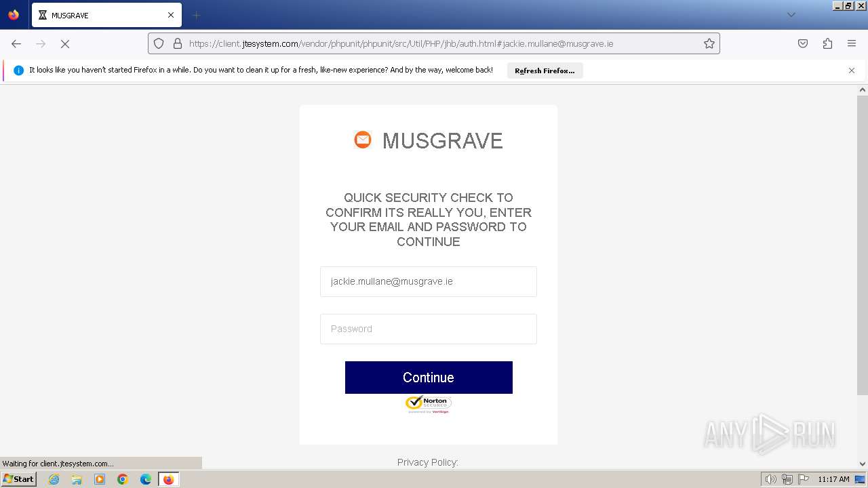Open the volume speaker tray icon
This screenshot has width=868, height=488.
pos(771,479)
